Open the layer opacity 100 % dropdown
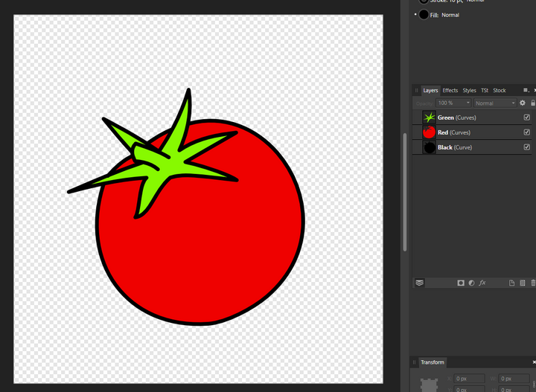 point(454,103)
